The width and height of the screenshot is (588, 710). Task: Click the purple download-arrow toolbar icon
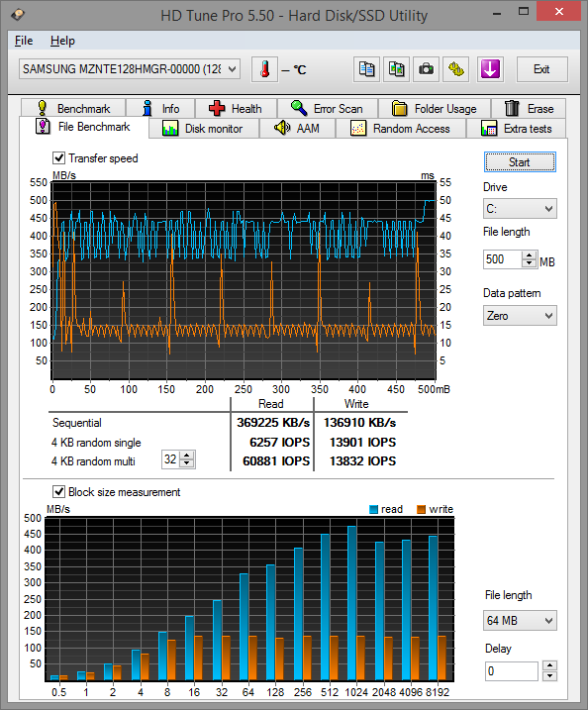(490, 69)
